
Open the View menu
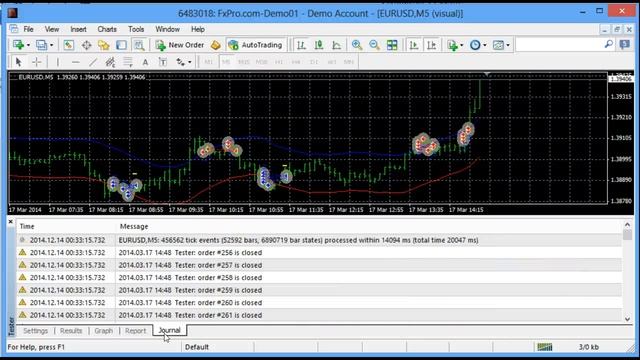point(52,29)
